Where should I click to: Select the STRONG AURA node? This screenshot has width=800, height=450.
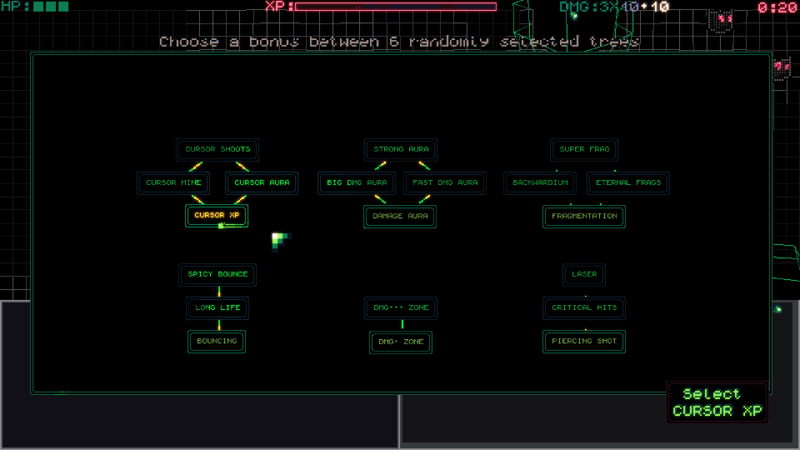(x=401, y=149)
